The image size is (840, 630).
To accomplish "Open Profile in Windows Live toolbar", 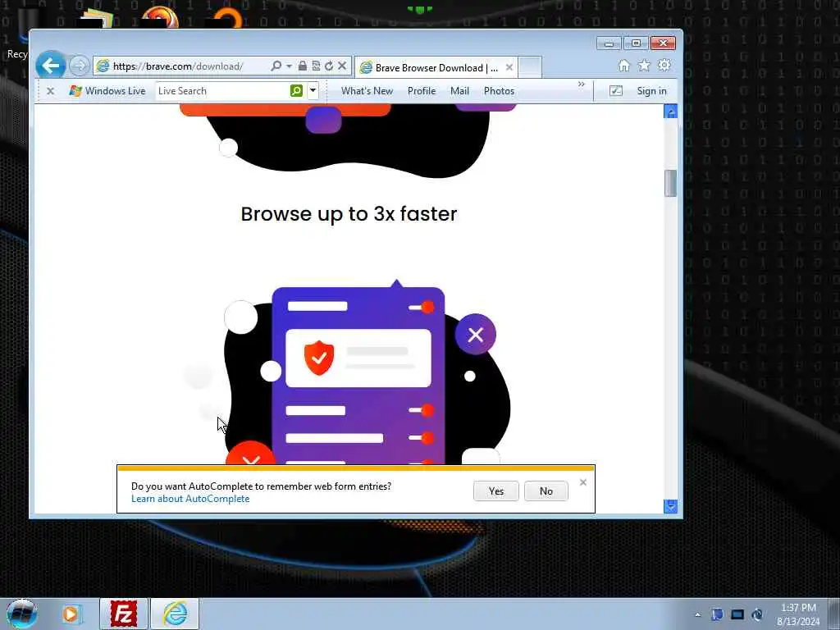I will 422,91.
